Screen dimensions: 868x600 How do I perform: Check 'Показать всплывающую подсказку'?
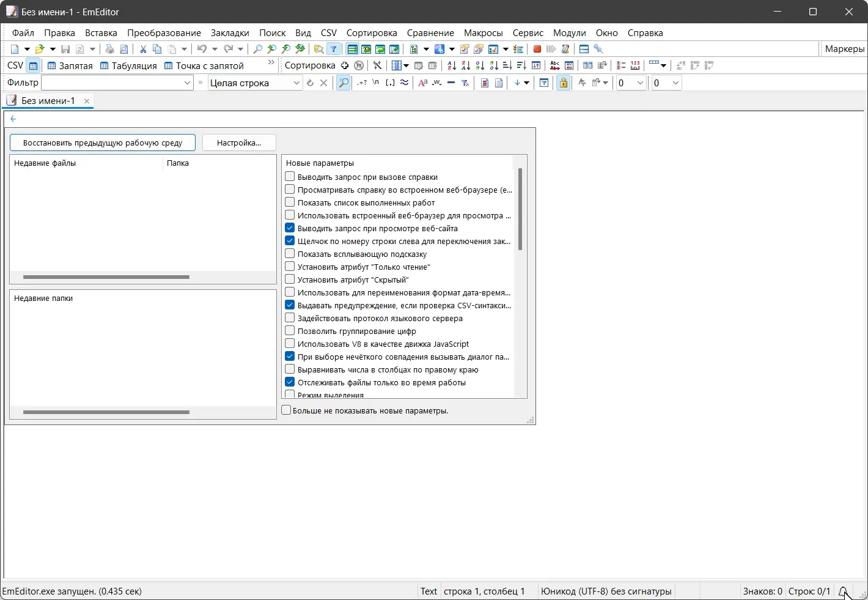click(290, 254)
